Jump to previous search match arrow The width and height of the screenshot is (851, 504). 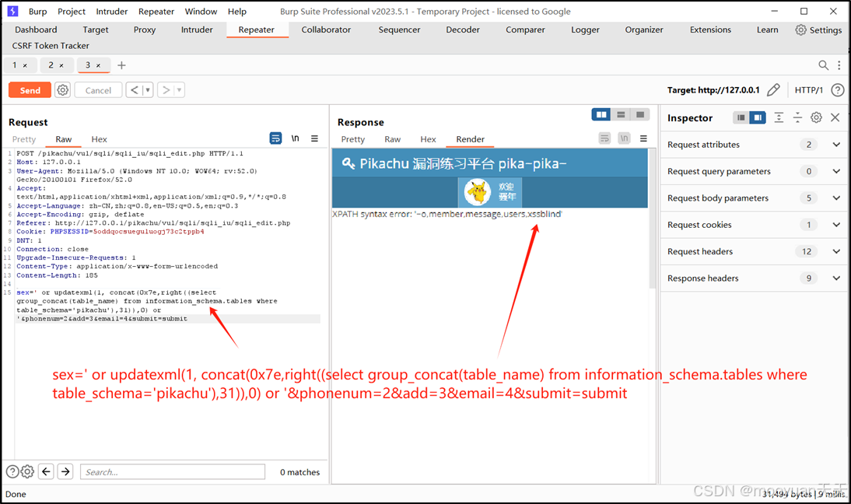click(46, 472)
